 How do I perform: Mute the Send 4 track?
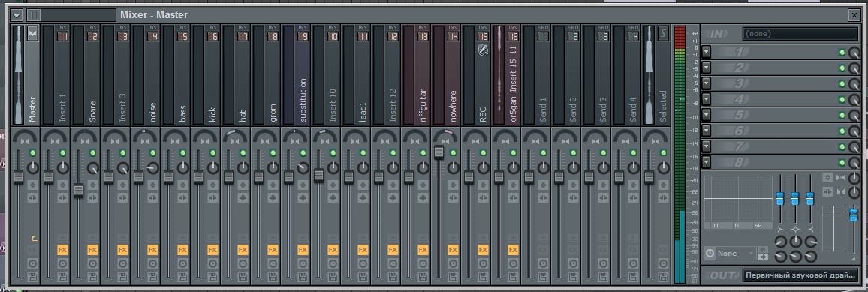pyautogui.click(x=633, y=152)
